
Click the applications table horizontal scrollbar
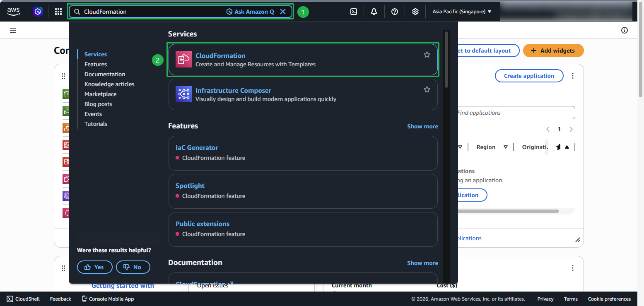tap(509, 211)
